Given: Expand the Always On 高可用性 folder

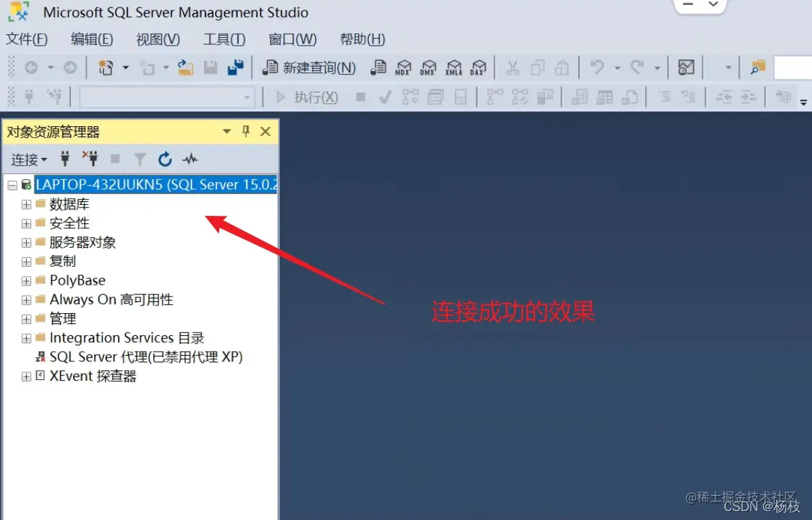Looking at the screenshot, I should point(26,300).
